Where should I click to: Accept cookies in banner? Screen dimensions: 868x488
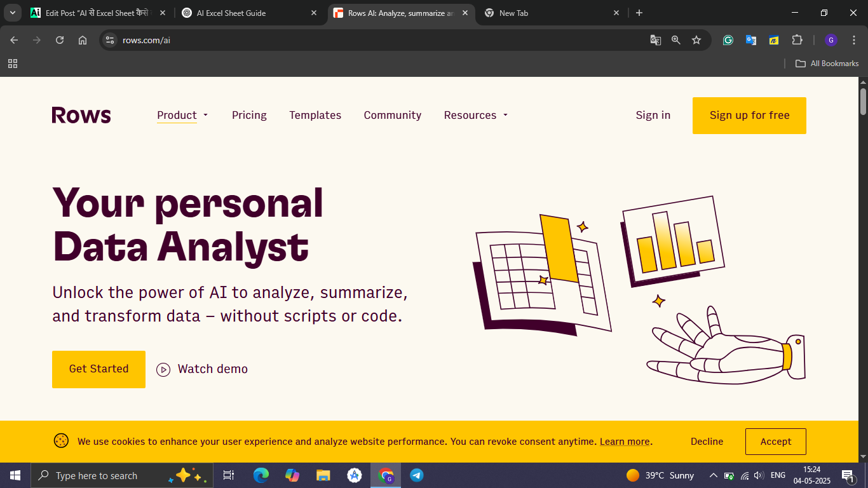(776, 442)
